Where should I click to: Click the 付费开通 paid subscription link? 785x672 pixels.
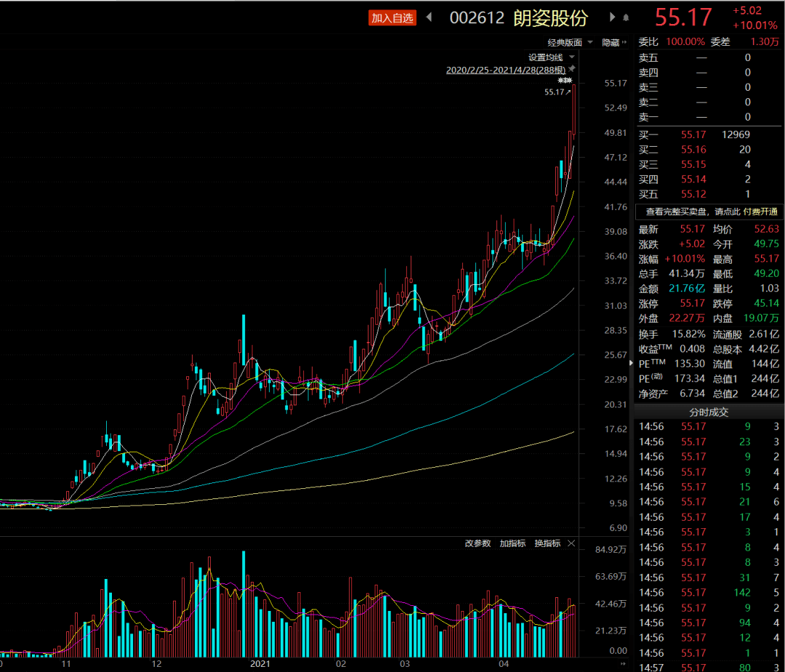pos(760,211)
